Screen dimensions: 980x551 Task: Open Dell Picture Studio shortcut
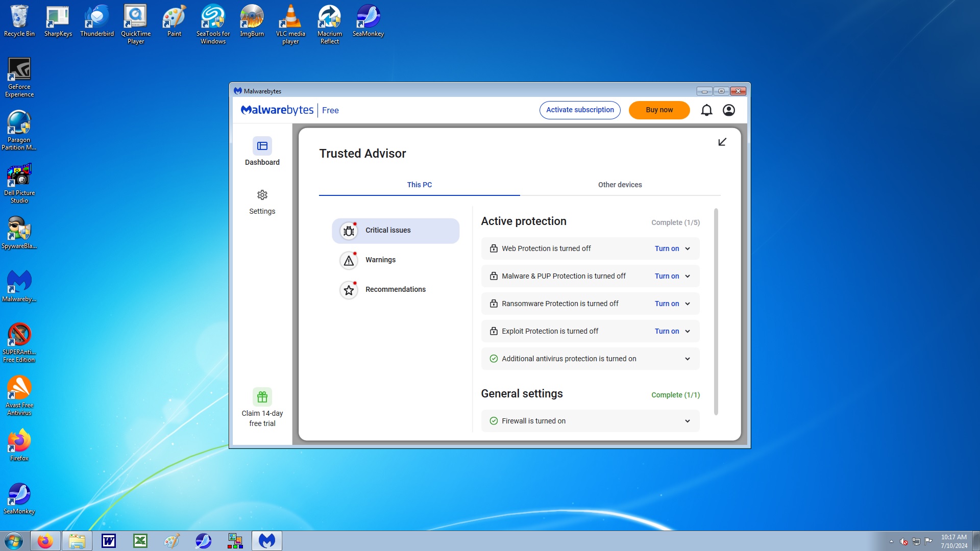19,184
